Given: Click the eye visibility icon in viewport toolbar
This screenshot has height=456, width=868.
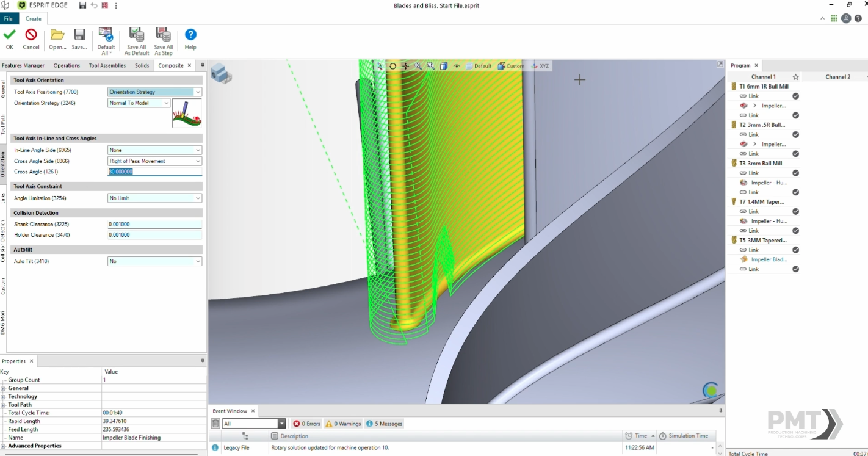Looking at the screenshot, I should [457, 66].
